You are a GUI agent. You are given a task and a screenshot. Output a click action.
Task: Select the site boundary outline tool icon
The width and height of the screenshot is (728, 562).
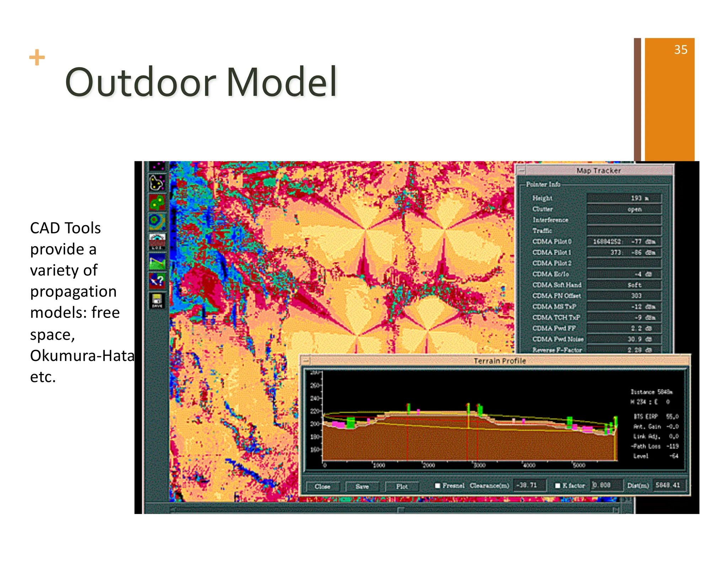coord(157,183)
